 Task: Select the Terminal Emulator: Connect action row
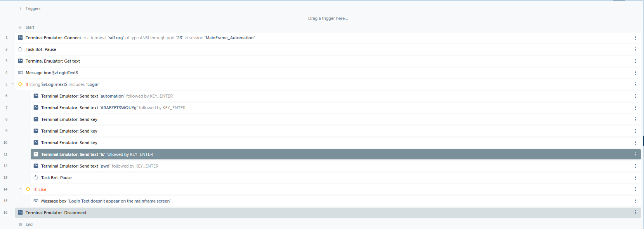click(x=328, y=38)
